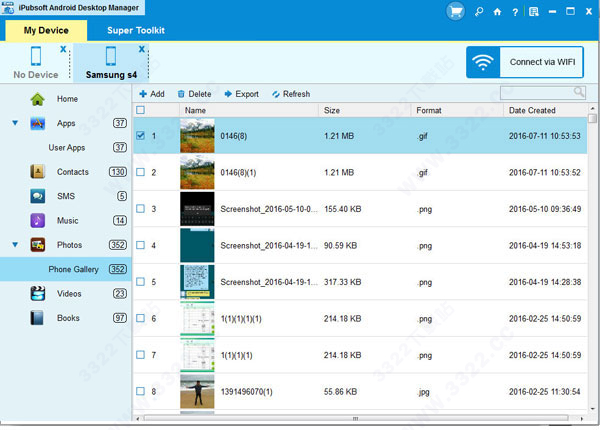Viewport: 600px width, 430px height.
Task: Click the question mark help icon
Action: [513, 11]
